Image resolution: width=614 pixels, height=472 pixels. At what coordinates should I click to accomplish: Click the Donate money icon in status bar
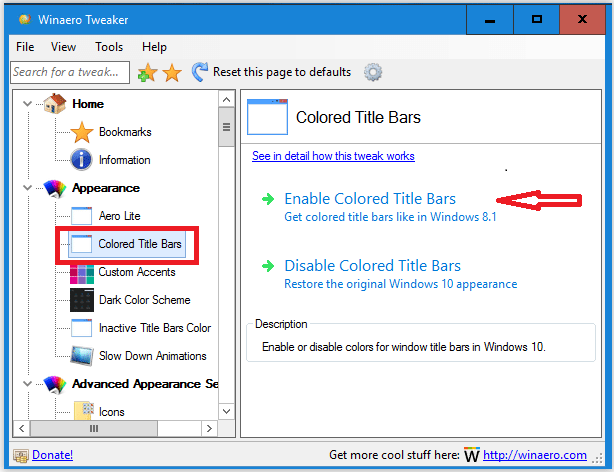(21, 456)
